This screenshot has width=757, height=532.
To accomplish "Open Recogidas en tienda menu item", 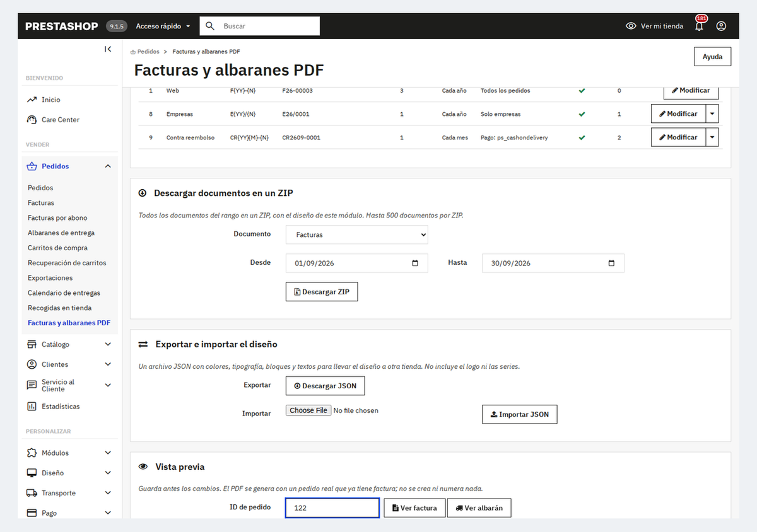I will [59, 308].
